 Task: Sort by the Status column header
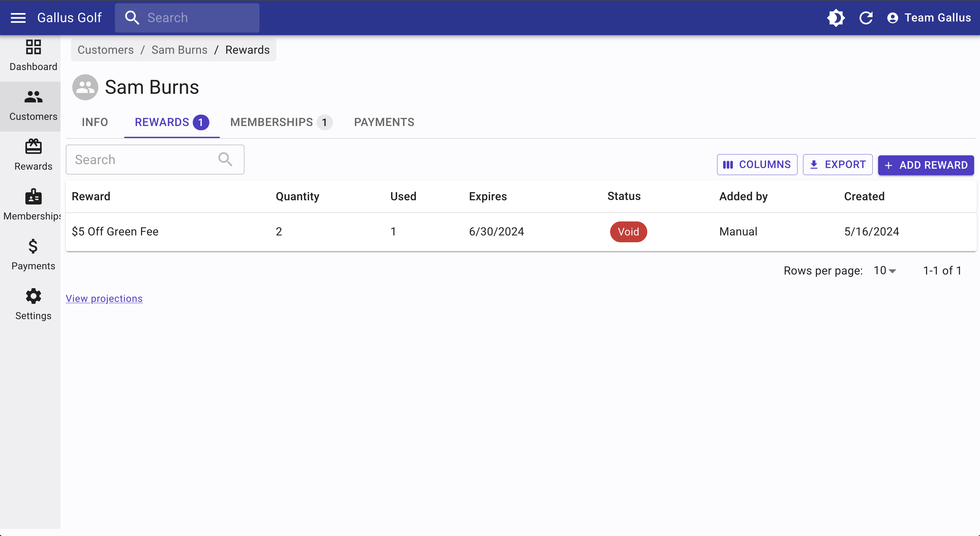(x=624, y=196)
